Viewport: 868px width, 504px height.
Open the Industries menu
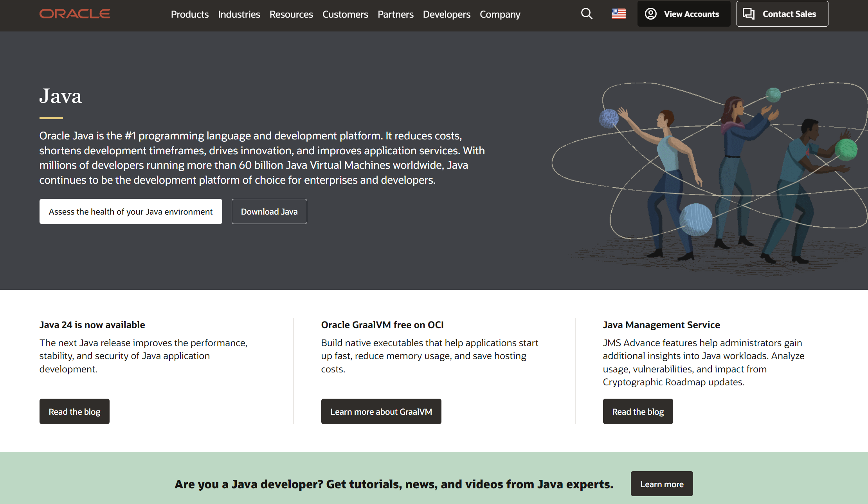239,14
